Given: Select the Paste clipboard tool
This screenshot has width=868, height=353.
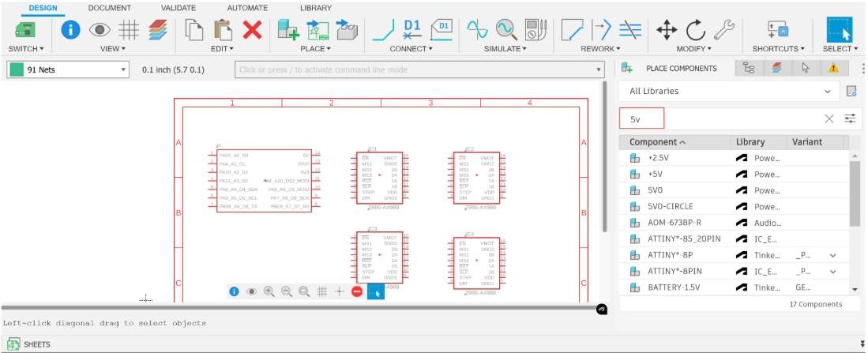Looking at the screenshot, I should [x=223, y=29].
